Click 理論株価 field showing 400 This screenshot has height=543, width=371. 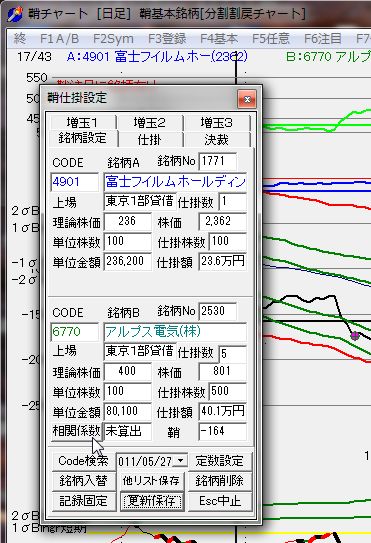(x=127, y=371)
